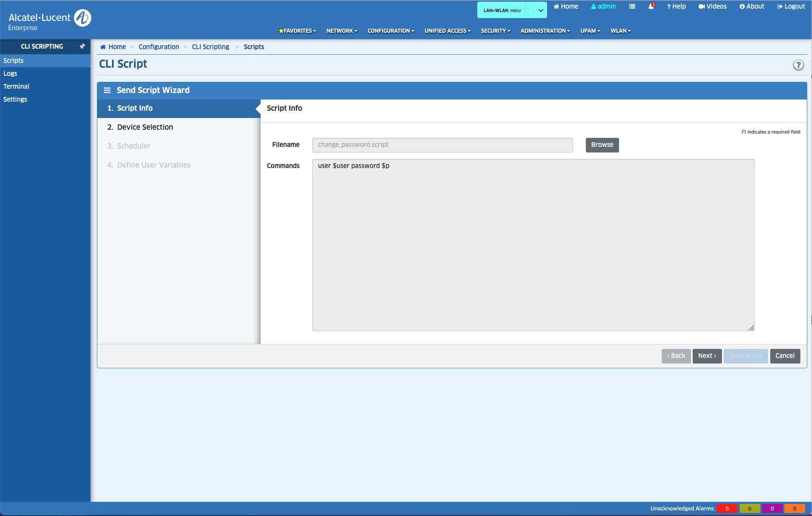This screenshot has height=516, width=812.
Task: Cancel the Send Script Wizard
Action: 784,356
